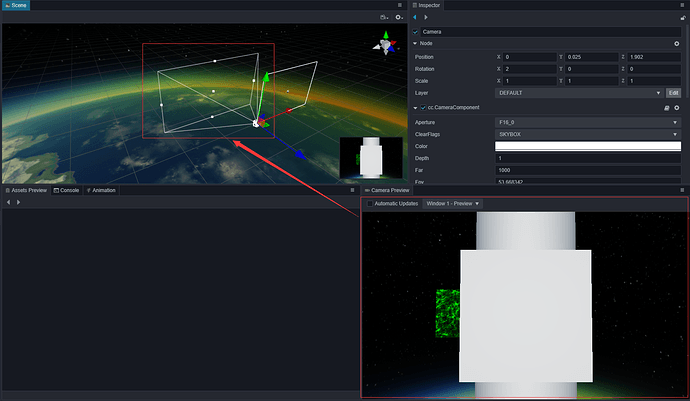The width and height of the screenshot is (690, 401).
Task: Go forward in Inspector history
Action: pos(426,17)
